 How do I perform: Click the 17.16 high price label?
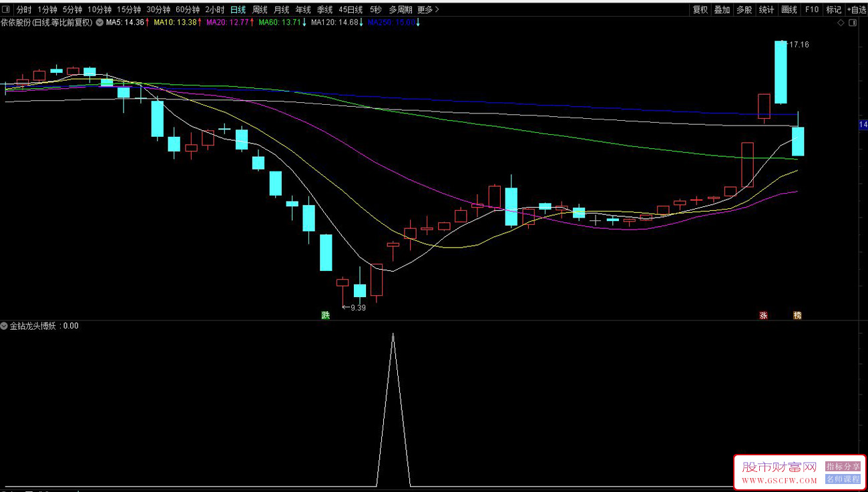coord(799,45)
